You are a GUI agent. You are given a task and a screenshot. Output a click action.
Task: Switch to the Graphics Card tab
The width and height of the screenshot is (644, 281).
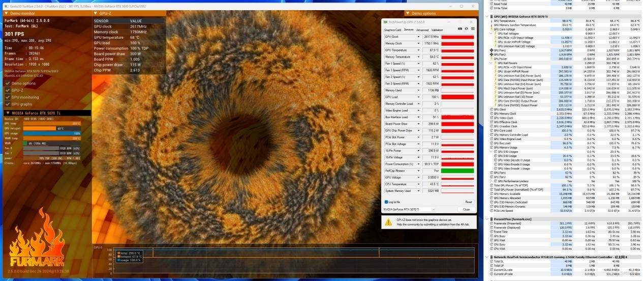tap(392, 30)
